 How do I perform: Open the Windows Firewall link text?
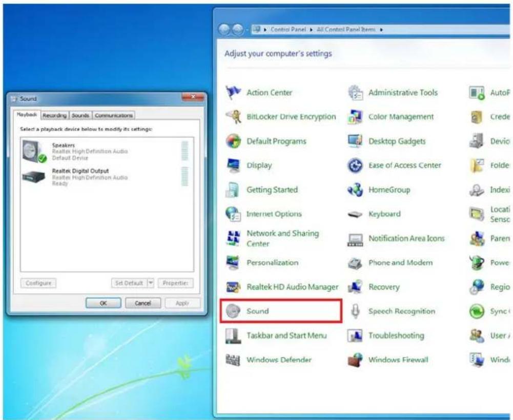[398, 360]
